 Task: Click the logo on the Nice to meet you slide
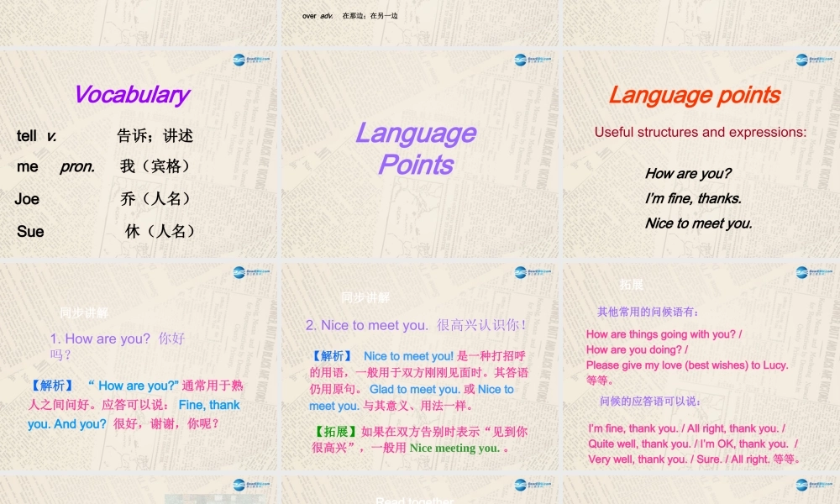pos(521,270)
